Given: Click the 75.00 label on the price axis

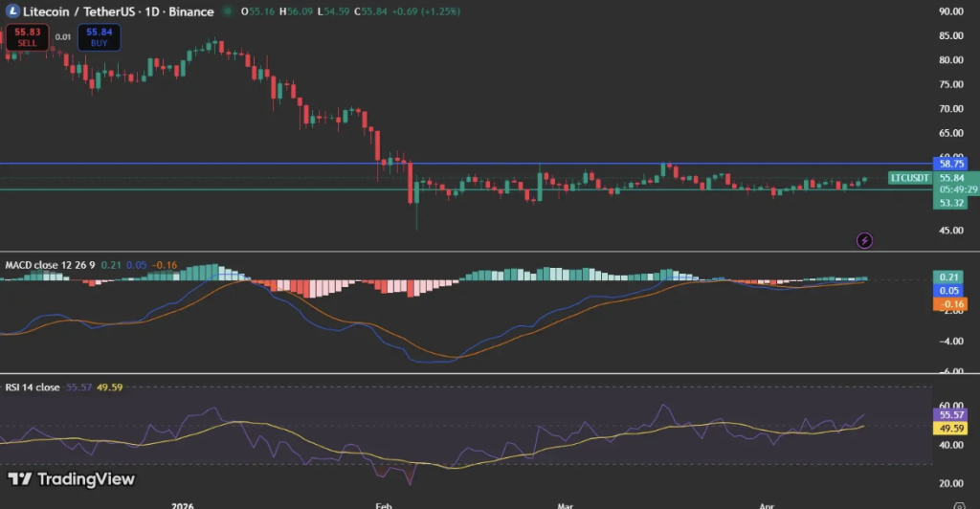Looking at the screenshot, I should [951, 84].
